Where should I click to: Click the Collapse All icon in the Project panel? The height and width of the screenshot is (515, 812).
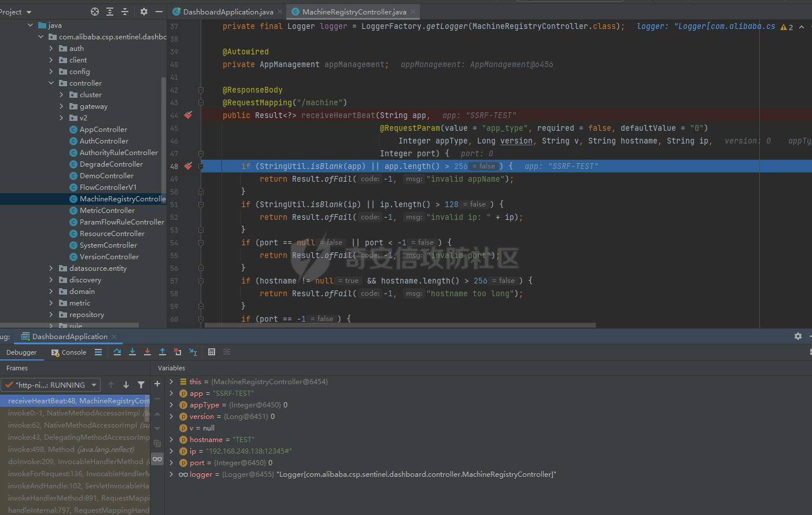[125, 12]
